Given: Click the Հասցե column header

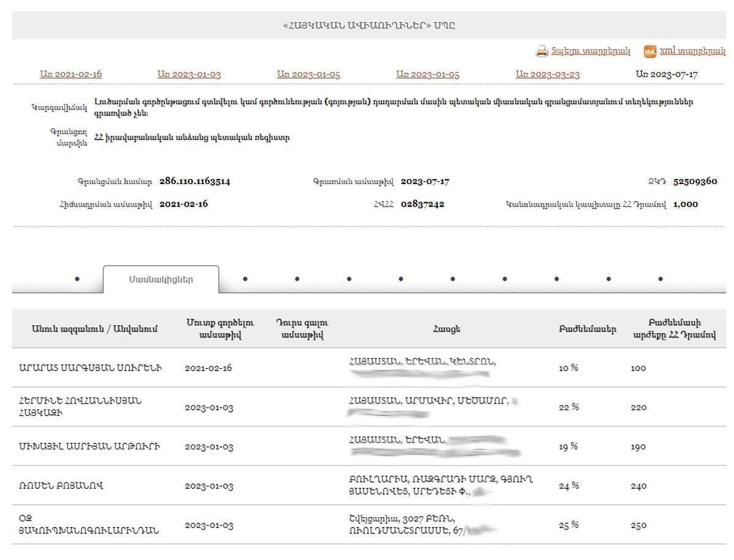Looking at the screenshot, I should tap(447, 329).
